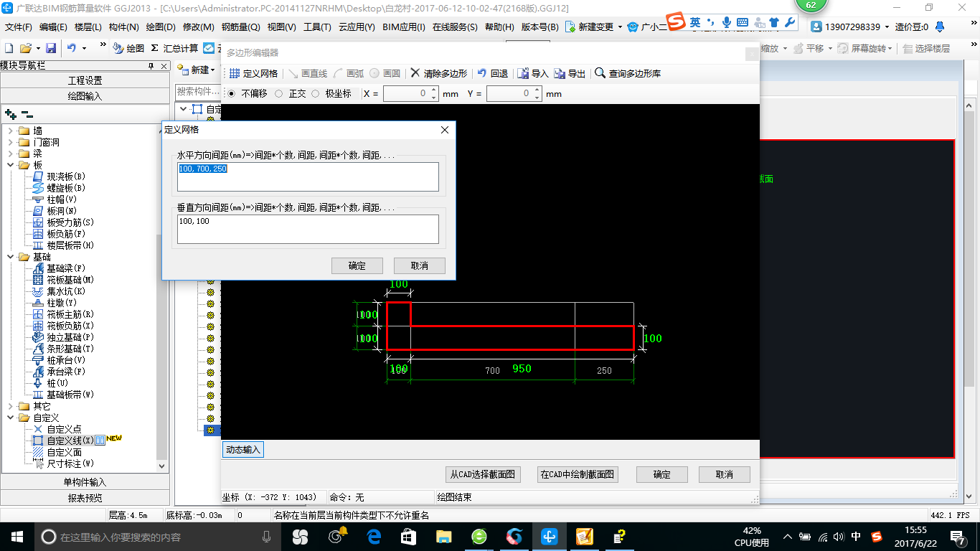Click the open folder icon
This screenshot has height=551, width=980.
pyautogui.click(x=25, y=48)
